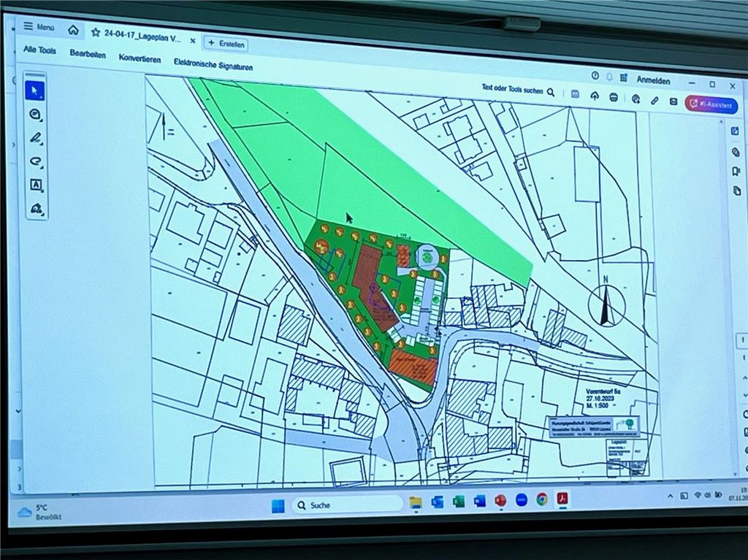Click the send by email icon
This screenshot has width=748, height=560.
click(673, 101)
